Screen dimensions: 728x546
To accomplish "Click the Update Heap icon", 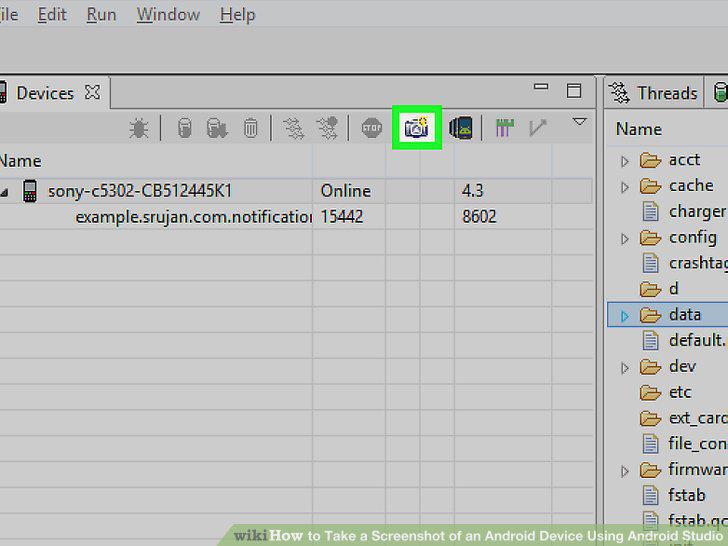I will 185,129.
